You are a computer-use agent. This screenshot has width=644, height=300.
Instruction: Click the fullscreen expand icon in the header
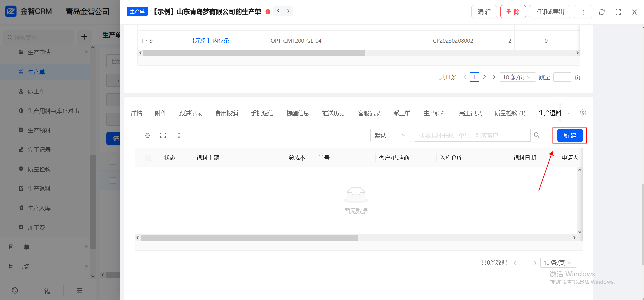618,12
